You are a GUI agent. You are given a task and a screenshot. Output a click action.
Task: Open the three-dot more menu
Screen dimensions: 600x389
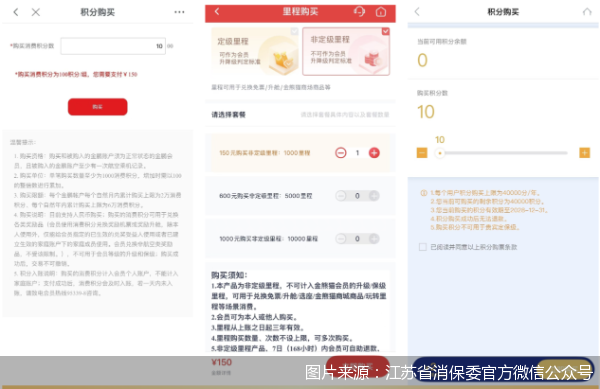179,12
